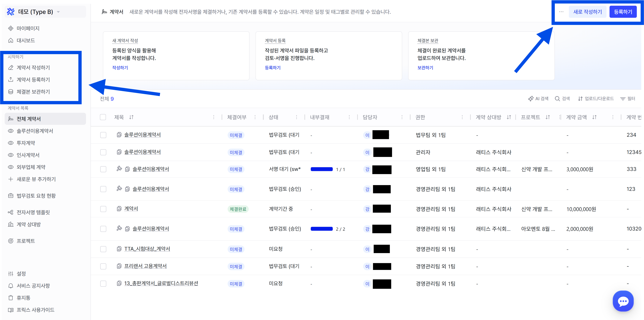The width and height of the screenshot is (644, 320).
Task: Click the bell icon for 서비스 공지사항
Action: (11, 286)
